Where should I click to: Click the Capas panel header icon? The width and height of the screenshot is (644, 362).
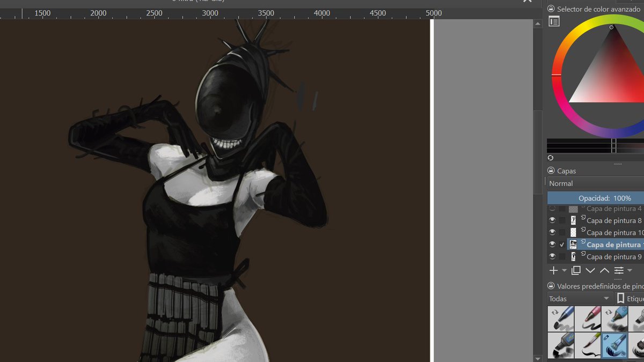pyautogui.click(x=551, y=170)
